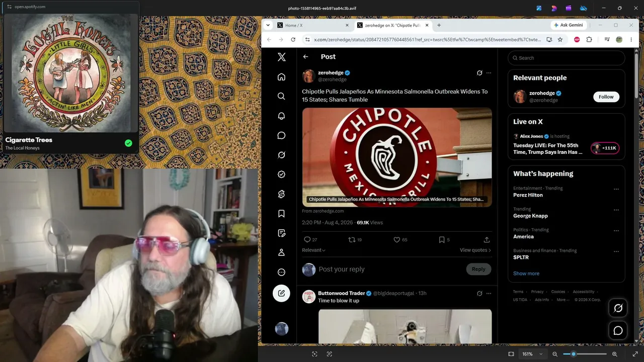Click the Reply button
Viewport: 644px width, 362px height.
point(478,269)
